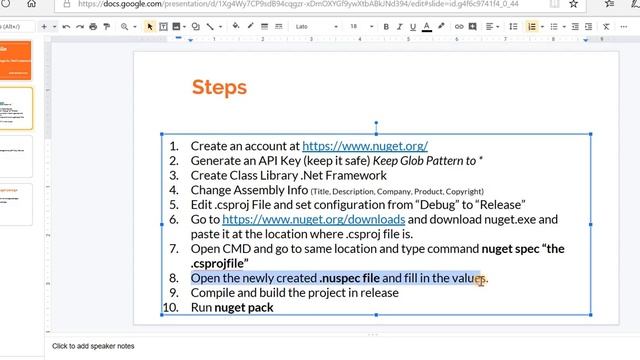Select the Line tool
This screenshot has height=360, width=640.
click(210, 27)
